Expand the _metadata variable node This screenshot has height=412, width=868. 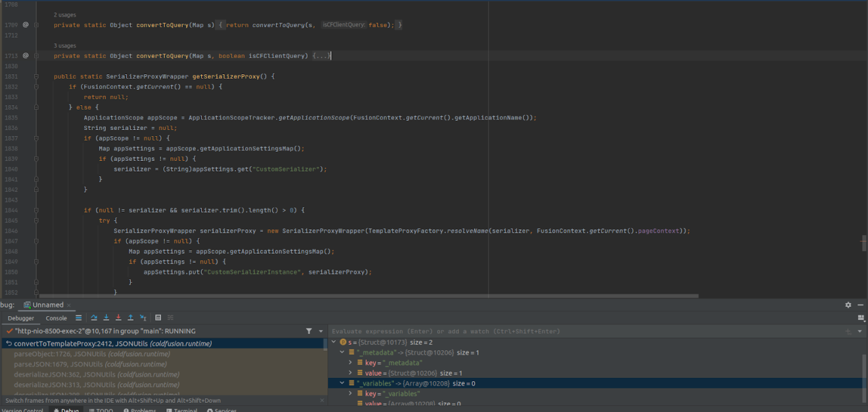341,352
